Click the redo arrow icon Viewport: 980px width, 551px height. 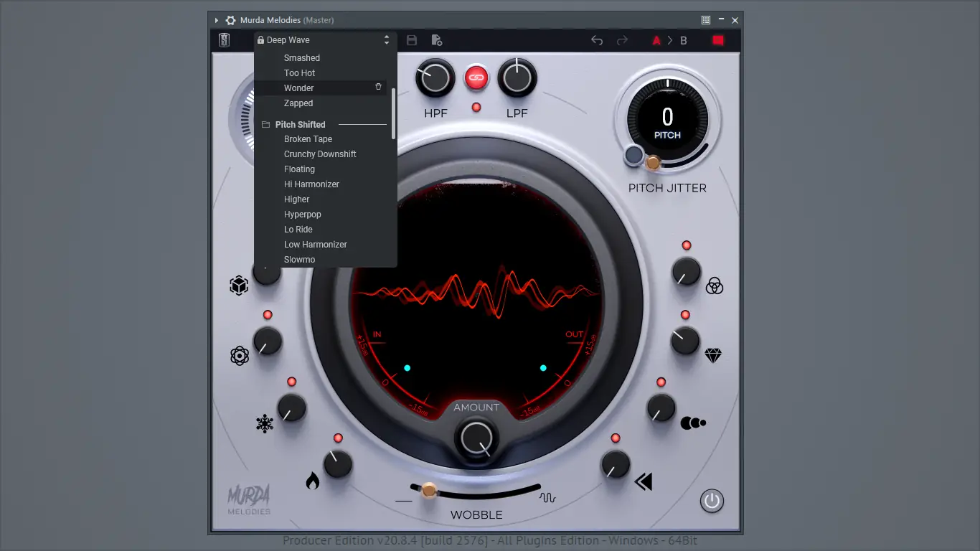622,40
